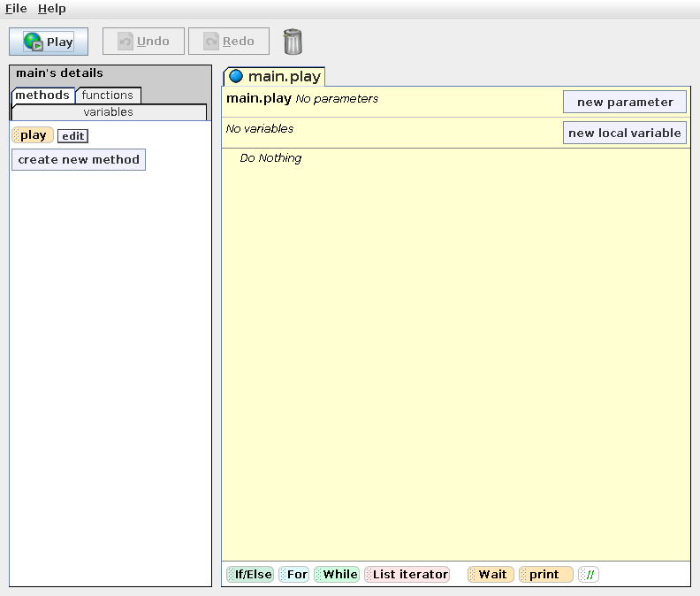Click the trash can icon
The width and height of the screenshot is (700, 596).
(293, 42)
